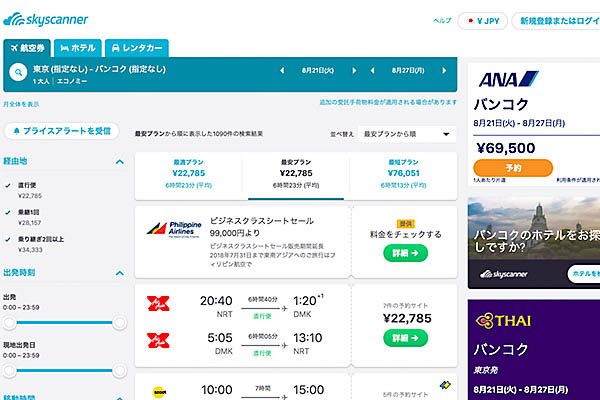This screenshot has width=600, height=400.
Task: Click AirAsia X logo on 20:40 flight
Action: click(158, 304)
